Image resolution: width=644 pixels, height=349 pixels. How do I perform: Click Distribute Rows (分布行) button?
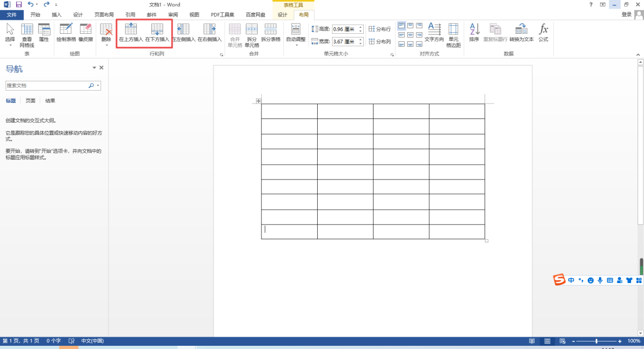pos(380,29)
